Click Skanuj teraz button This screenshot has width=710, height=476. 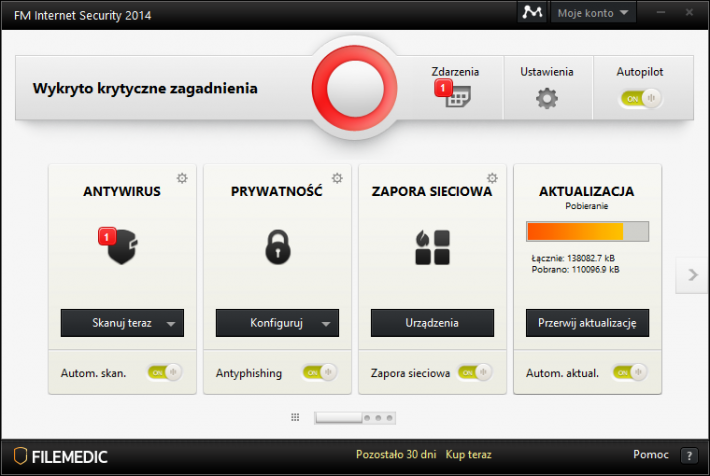[122, 323]
